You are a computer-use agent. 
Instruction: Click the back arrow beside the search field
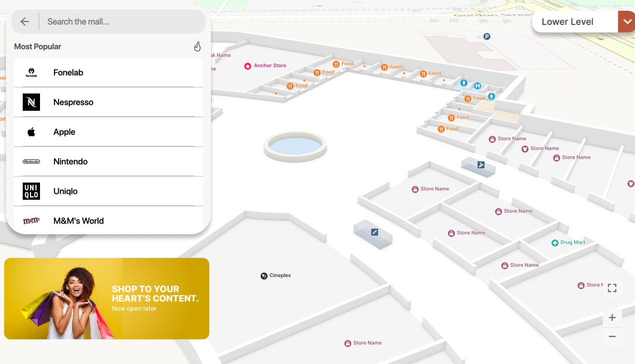point(24,21)
